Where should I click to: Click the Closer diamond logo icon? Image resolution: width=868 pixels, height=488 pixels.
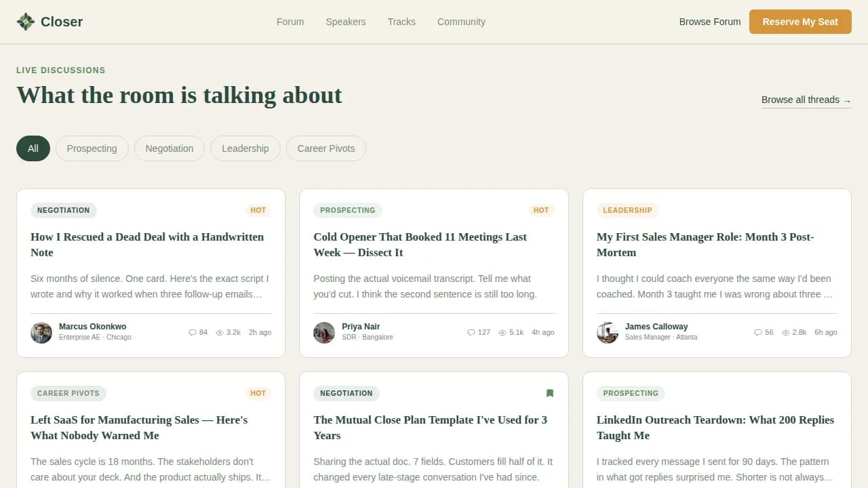point(25,21)
